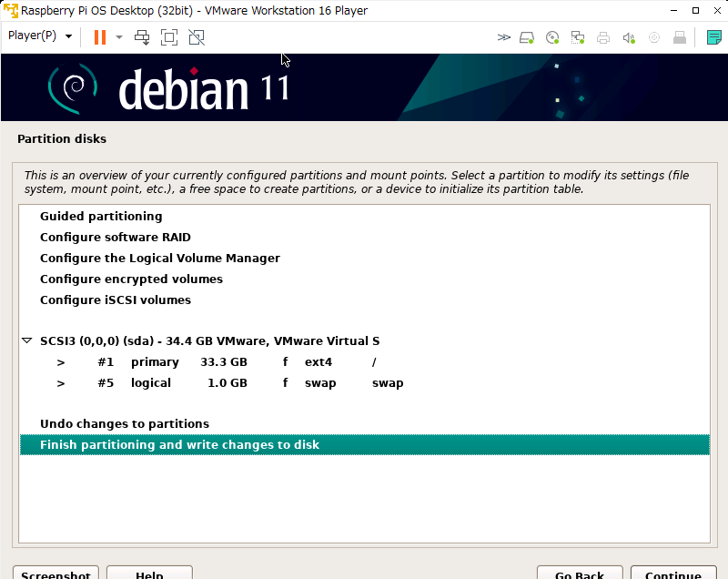Screen dimensions: 728x579
Task: Click the Continue button
Action: [x=673, y=573]
